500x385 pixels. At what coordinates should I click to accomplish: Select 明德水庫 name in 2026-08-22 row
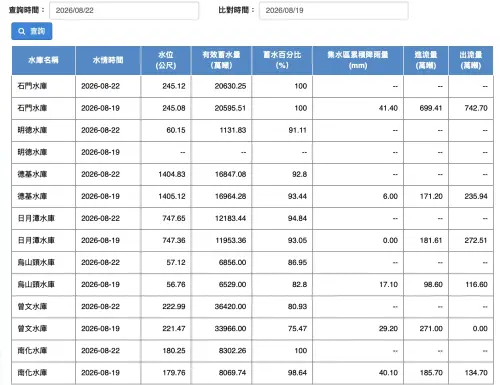point(32,130)
